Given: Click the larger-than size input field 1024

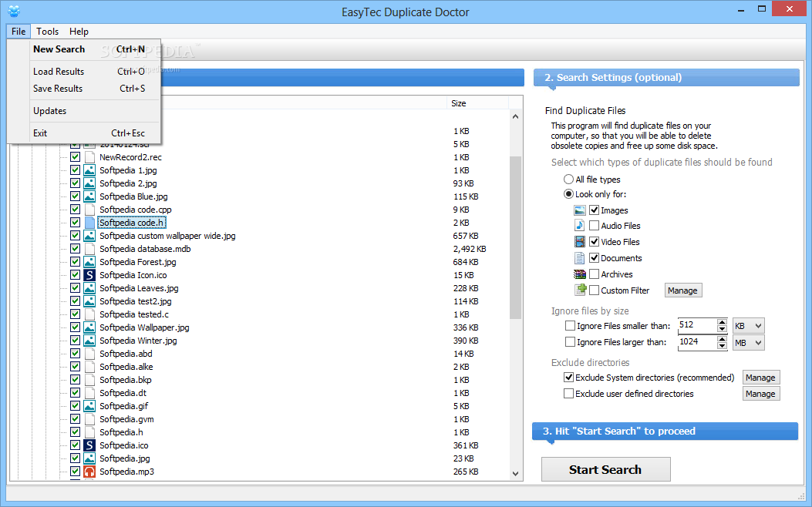Looking at the screenshot, I should pos(697,341).
